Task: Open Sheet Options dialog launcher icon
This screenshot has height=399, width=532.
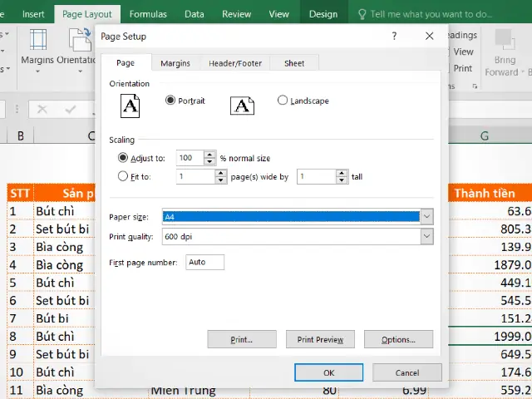Action: (x=475, y=86)
